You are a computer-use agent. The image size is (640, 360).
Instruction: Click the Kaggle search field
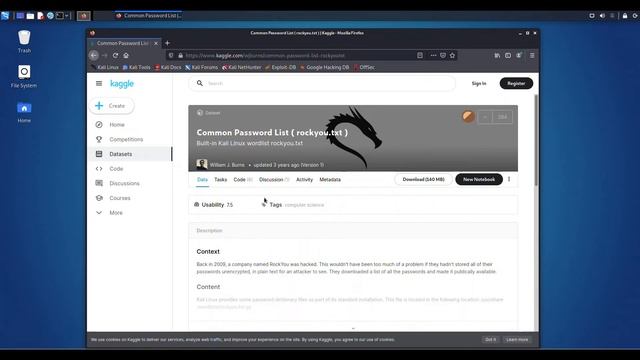click(x=322, y=83)
